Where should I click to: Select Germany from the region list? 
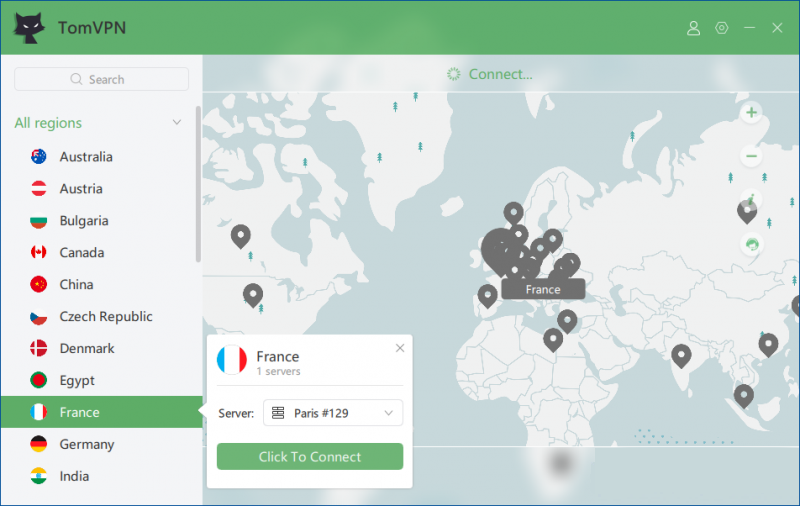[87, 444]
